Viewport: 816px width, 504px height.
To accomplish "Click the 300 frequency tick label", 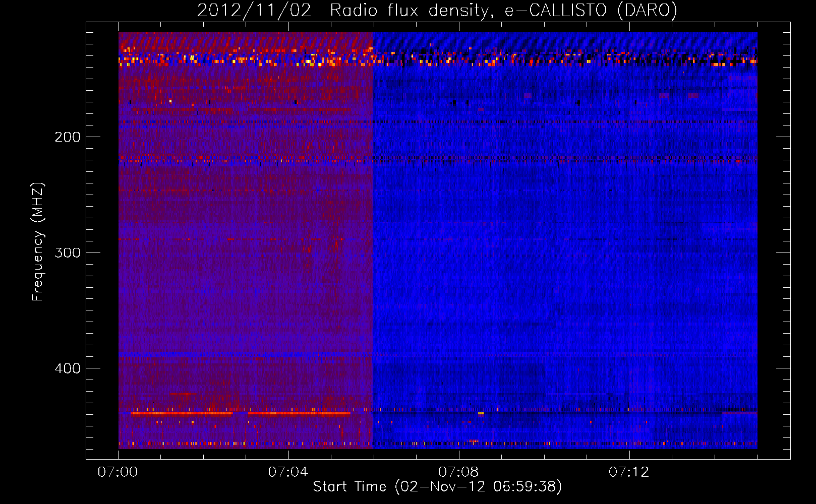I will (68, 253).
